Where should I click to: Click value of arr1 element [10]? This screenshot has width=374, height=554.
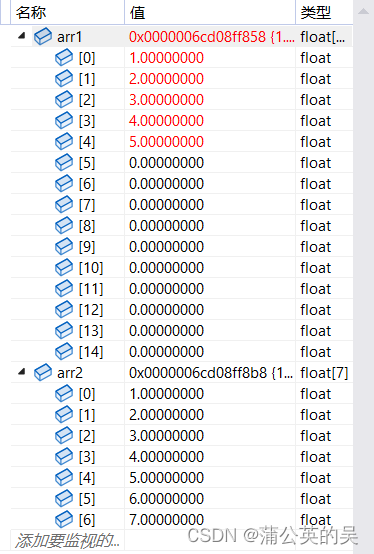166,267
